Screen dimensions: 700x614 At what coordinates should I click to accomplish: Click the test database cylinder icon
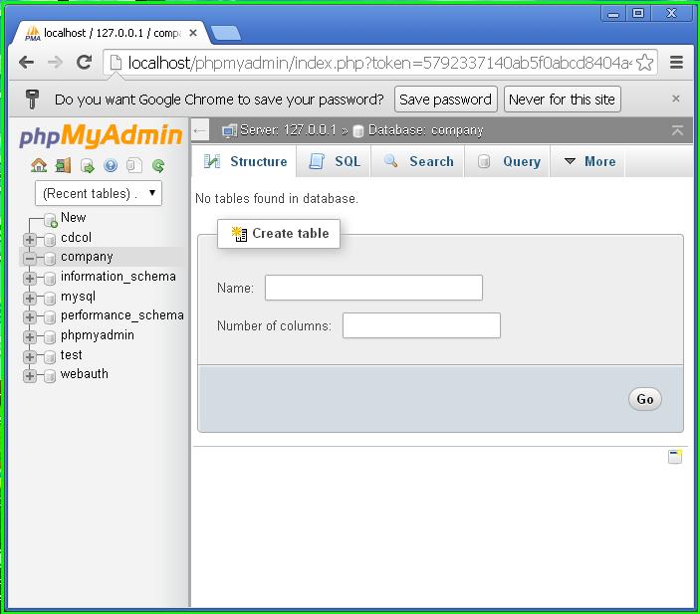50,356
